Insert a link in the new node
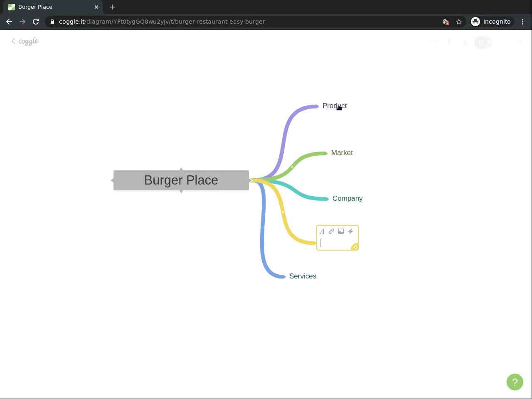 (331, 232)
